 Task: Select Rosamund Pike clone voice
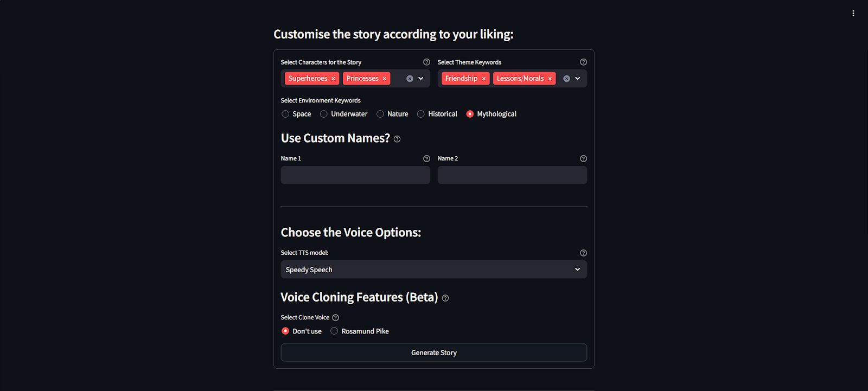[x=334, y=331]
